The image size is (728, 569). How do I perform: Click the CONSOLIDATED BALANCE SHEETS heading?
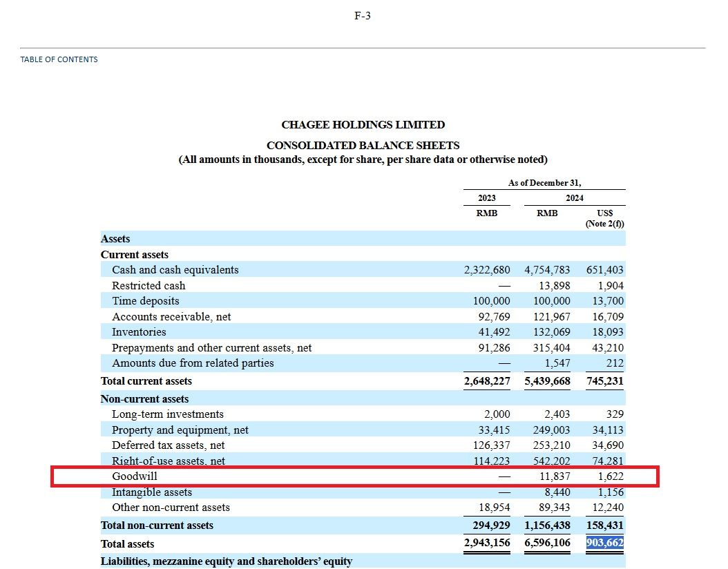point(363,146)
